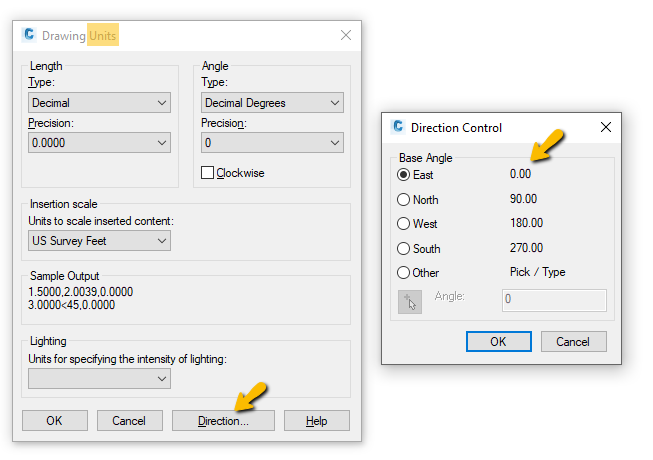Click the Help button

pyautogui.click(x=316, y=421)
